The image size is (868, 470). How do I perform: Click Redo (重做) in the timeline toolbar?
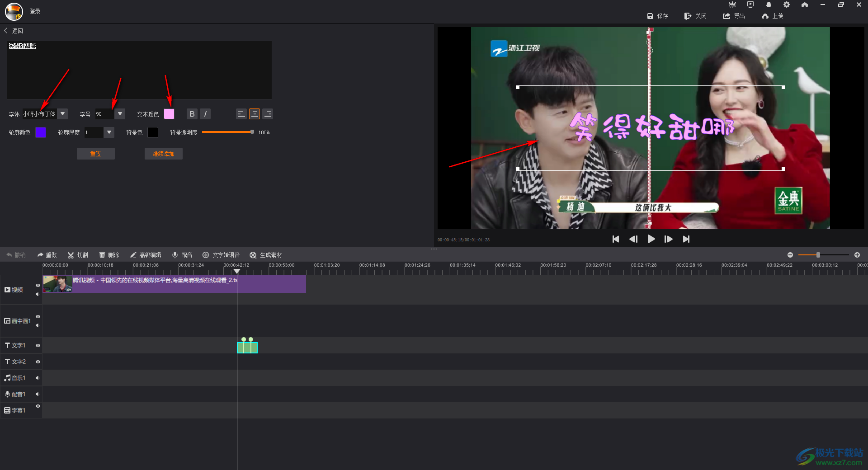pyautogui.click(x=47, y=255)
